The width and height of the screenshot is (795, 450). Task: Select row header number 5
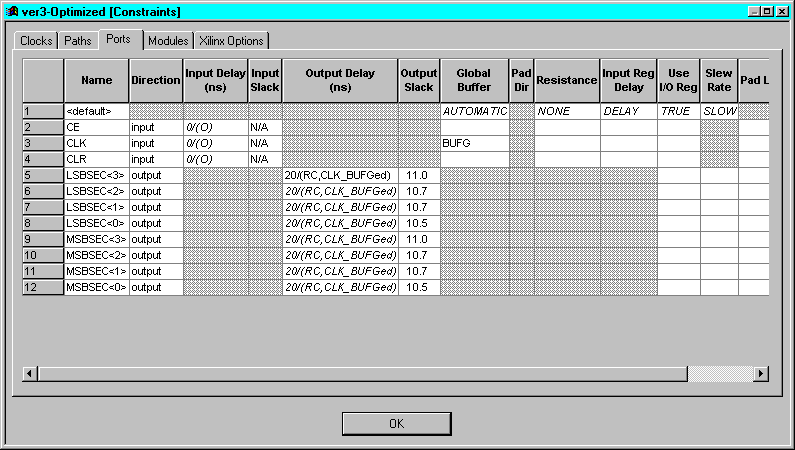coord(43,176)
